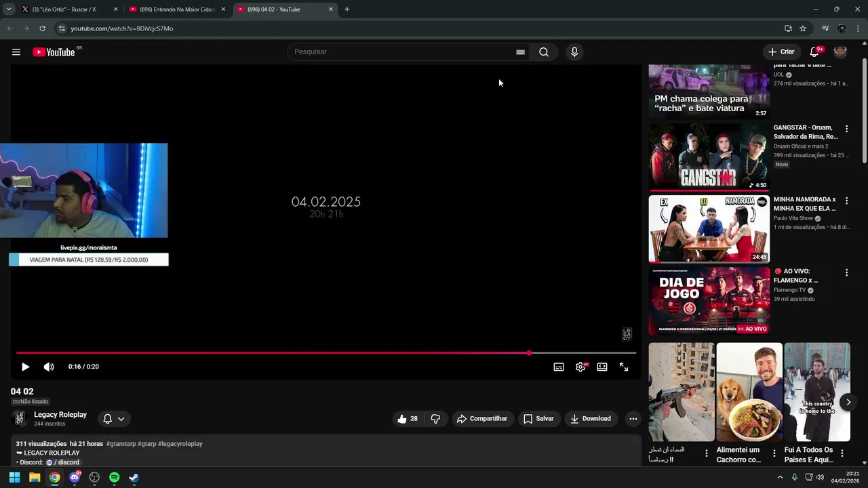Open File Explorer from taskbar
This screenshot has width=868, height=488.
35,477
